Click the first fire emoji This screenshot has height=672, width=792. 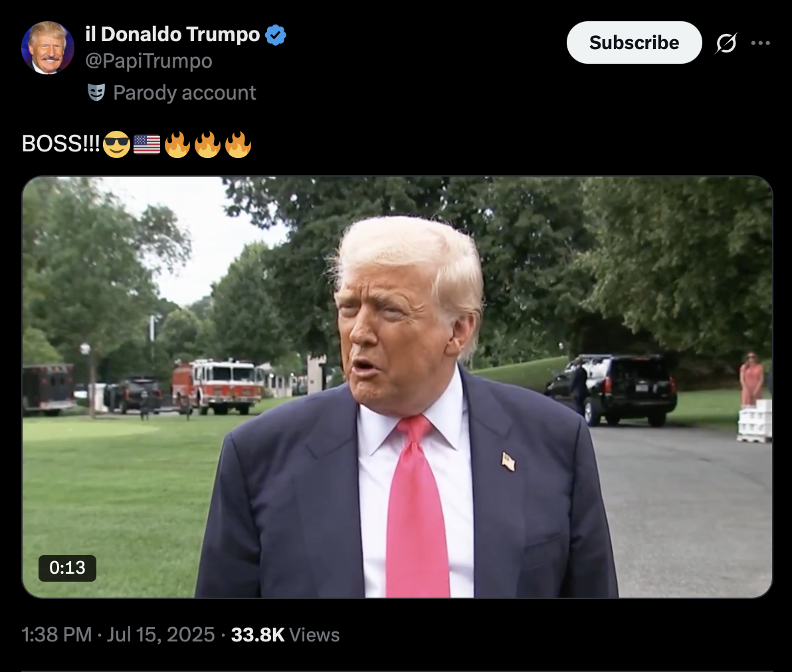177,144
